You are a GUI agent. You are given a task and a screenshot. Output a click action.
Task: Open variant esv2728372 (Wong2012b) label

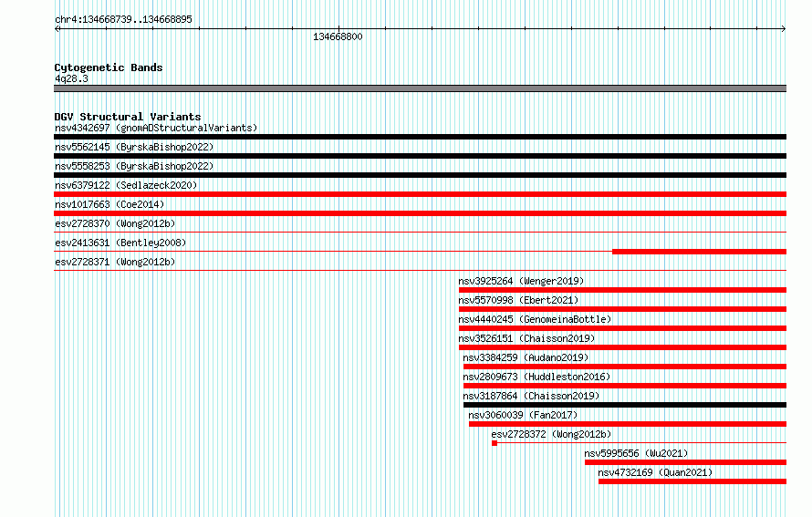click(551, 434)
